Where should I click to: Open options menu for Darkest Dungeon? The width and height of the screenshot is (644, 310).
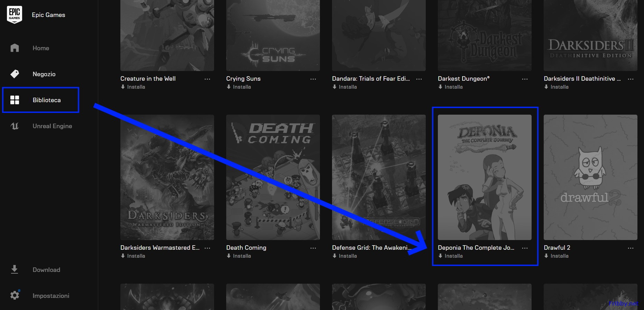(x=525, y=79)
